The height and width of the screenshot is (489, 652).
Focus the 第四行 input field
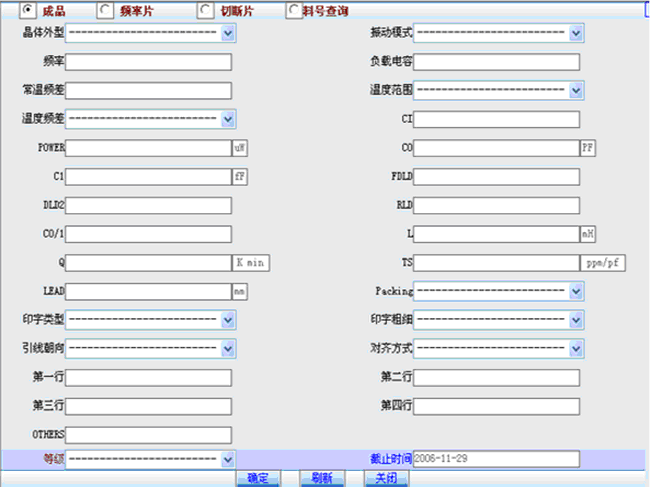[x=496, y=406]
